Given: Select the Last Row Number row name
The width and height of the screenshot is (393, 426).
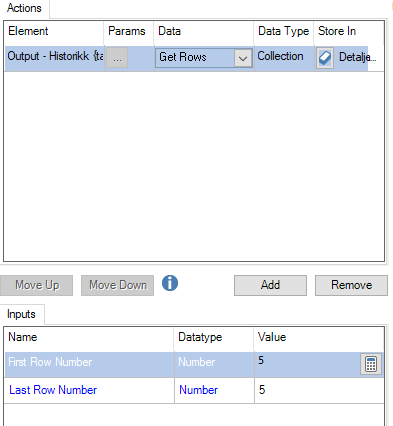Looking at the screenshot, I should (x=89, y=390).
